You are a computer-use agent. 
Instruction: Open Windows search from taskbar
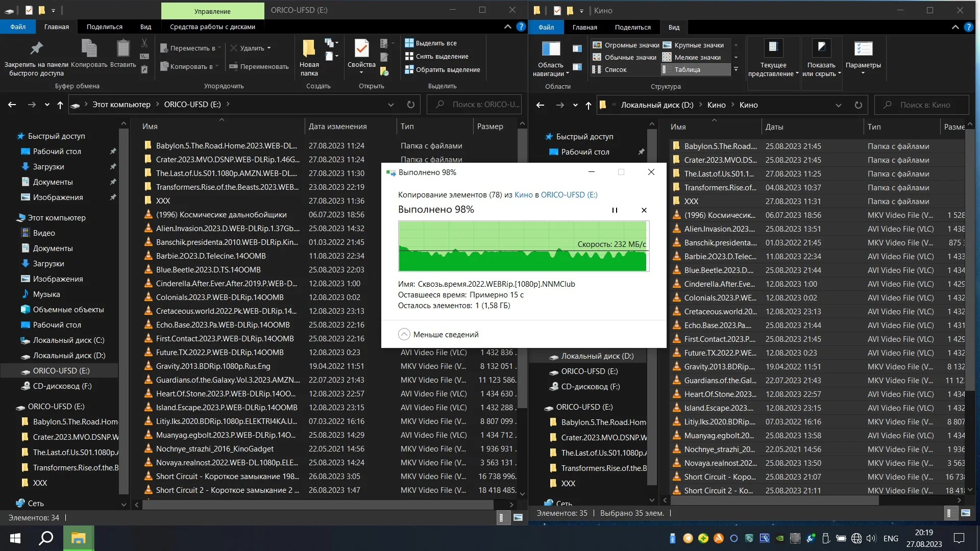coord(46,538)
